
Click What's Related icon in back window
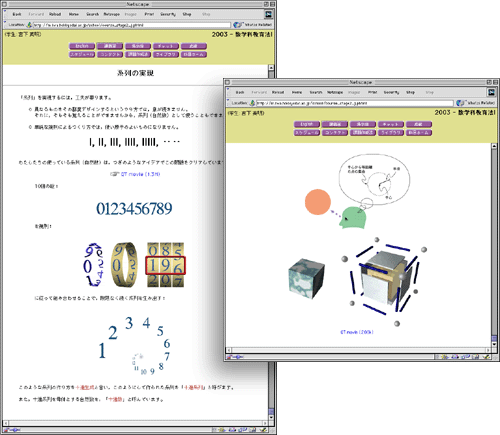[238, 25]
